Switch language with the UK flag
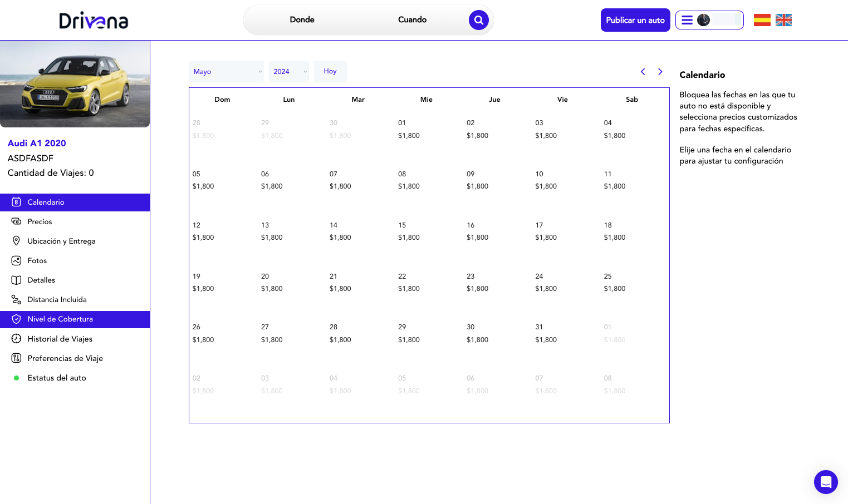Image resolution: width=848 pixels, height=504 pixels. click(x=783, y=20)
